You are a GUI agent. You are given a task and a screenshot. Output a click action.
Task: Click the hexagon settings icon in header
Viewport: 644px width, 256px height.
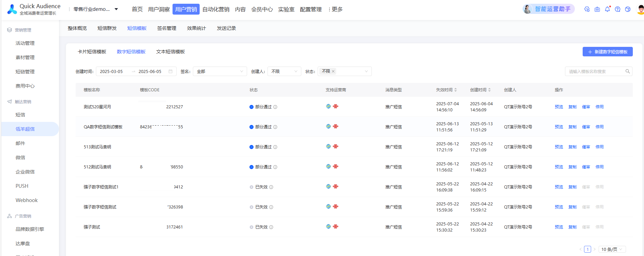pyautogui.click(x=587, y=9)
